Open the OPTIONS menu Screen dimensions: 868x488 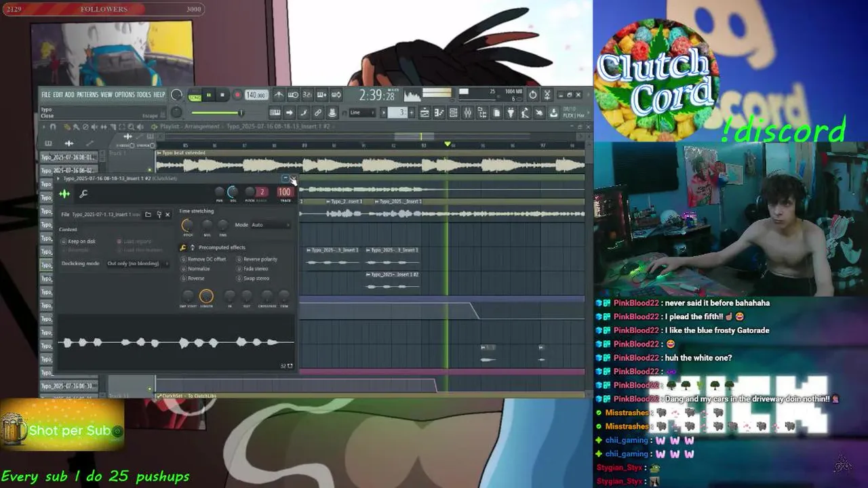pyautogui.click(x=125, y=95)
